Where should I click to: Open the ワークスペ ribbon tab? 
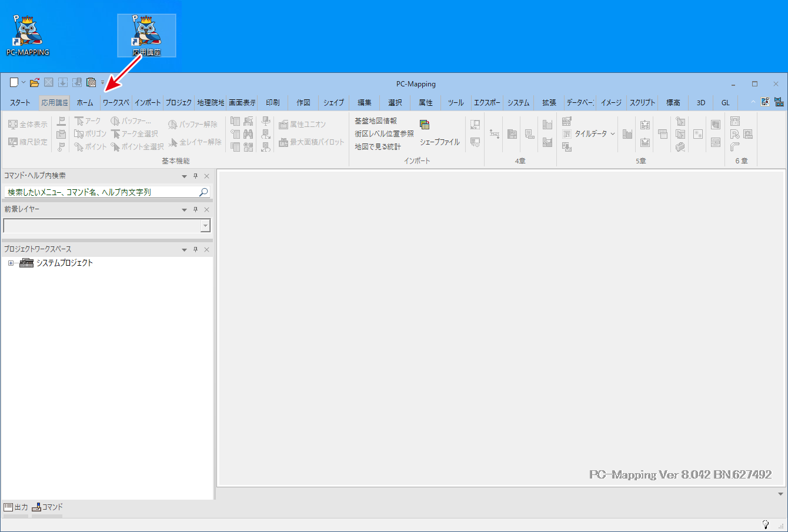tap(116, 102)
